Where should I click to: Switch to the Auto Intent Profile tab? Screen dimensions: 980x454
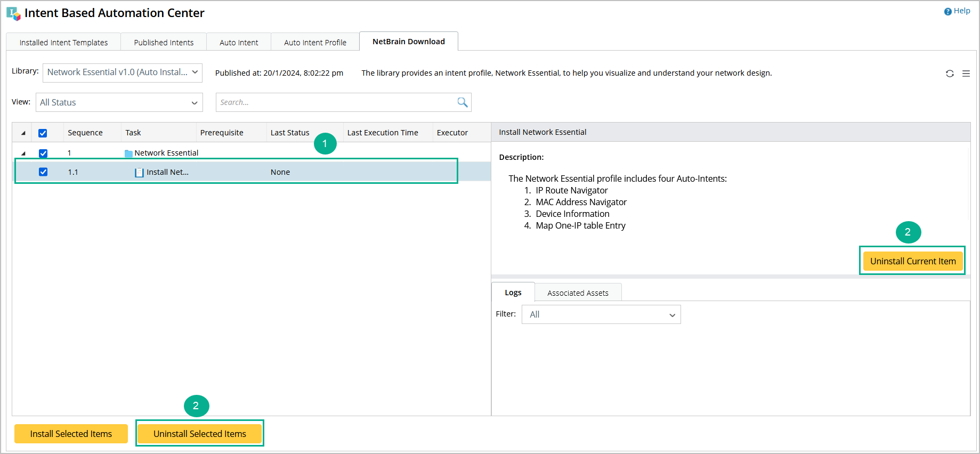pos(315,43)
